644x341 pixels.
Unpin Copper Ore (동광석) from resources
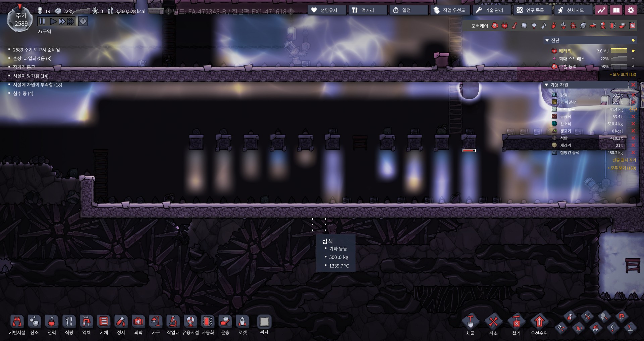click(633, 116)
